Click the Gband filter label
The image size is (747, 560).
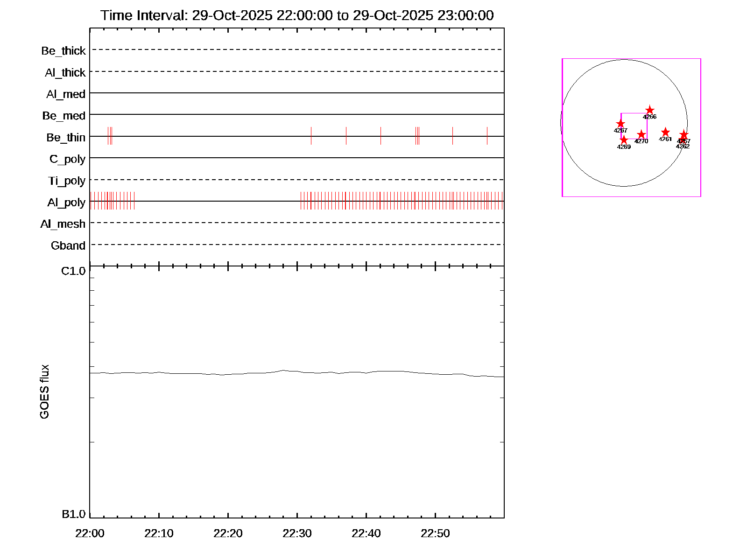[68, 246]
